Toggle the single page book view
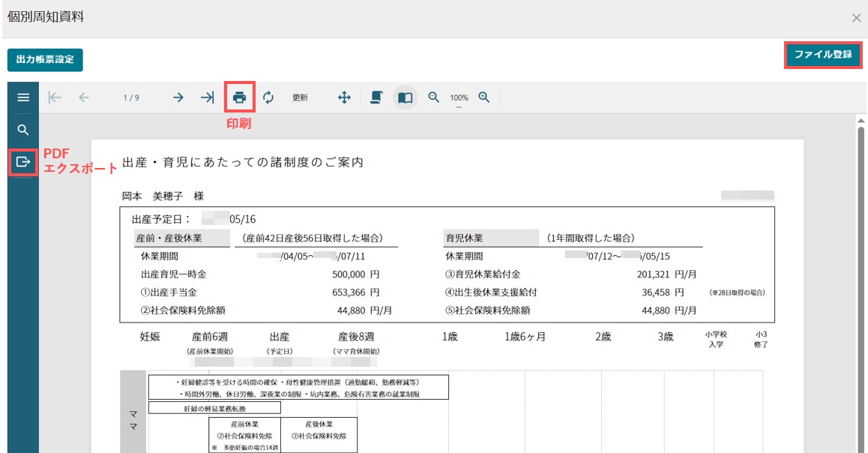This screenshot has width=868, height=453. 406,97
